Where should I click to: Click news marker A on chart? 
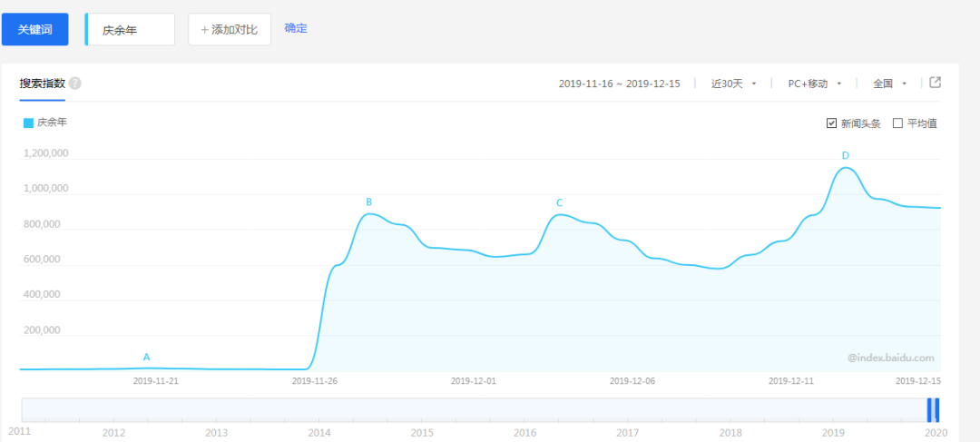[146, 358]
